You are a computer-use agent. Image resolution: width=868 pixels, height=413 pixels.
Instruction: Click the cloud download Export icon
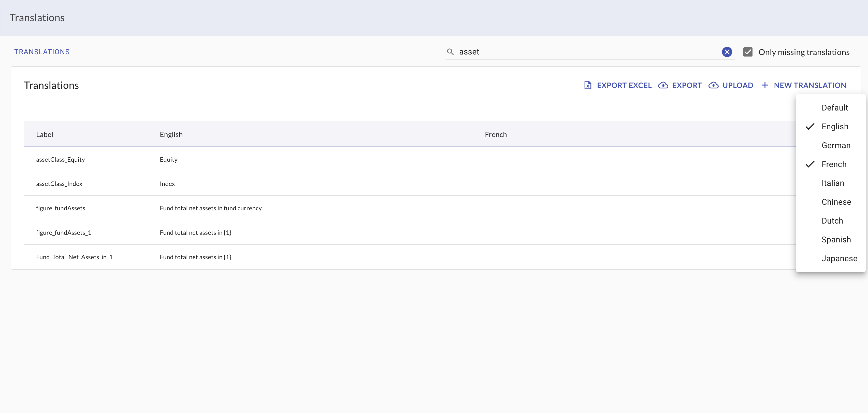coord(663,85)
